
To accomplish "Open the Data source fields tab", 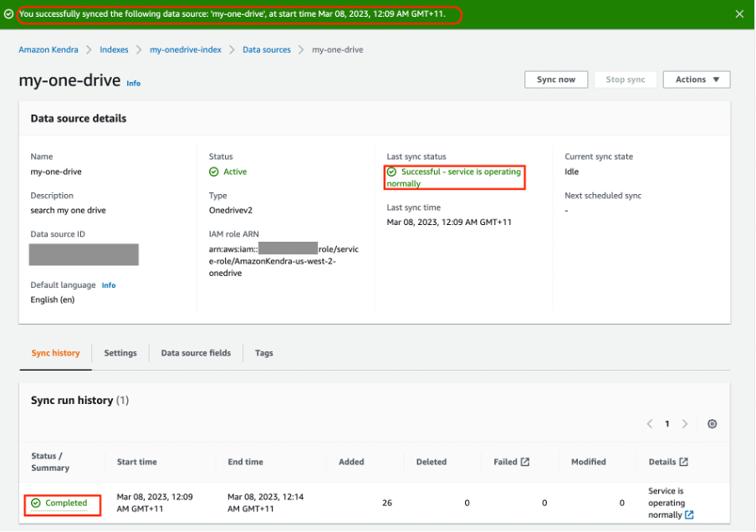I will click(x=196, y=353).
